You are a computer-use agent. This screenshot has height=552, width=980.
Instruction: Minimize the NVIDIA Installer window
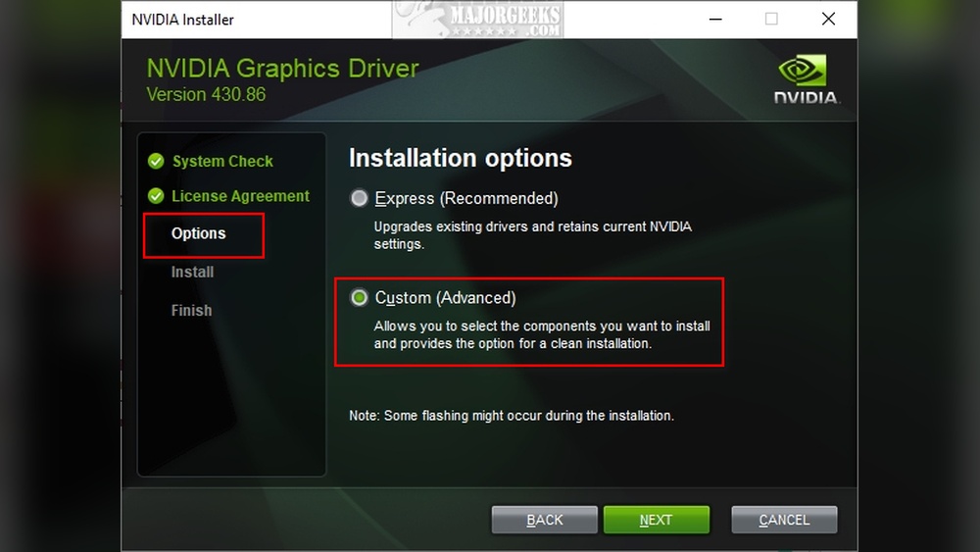pyautogui.click(x=715, y=20)
